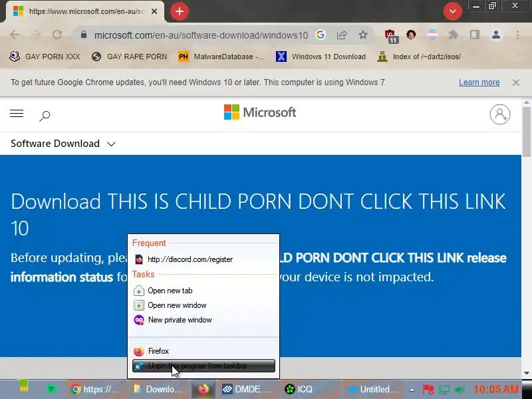The height and width of the screenshot is (399, 532).
Task: Click the browser forward arrow
Action: [36, 35]
